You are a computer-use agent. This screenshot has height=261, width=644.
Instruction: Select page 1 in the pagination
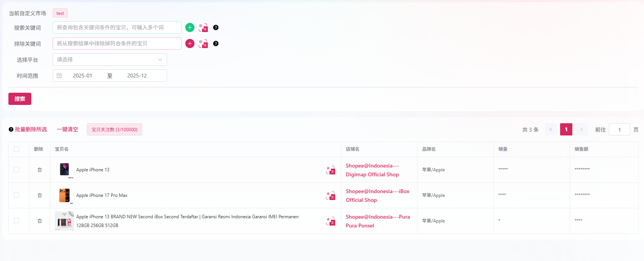(x=566, y=129)
